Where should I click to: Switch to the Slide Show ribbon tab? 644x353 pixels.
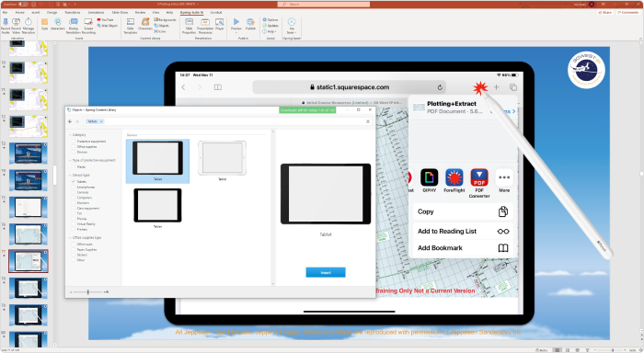coord(120,12)
